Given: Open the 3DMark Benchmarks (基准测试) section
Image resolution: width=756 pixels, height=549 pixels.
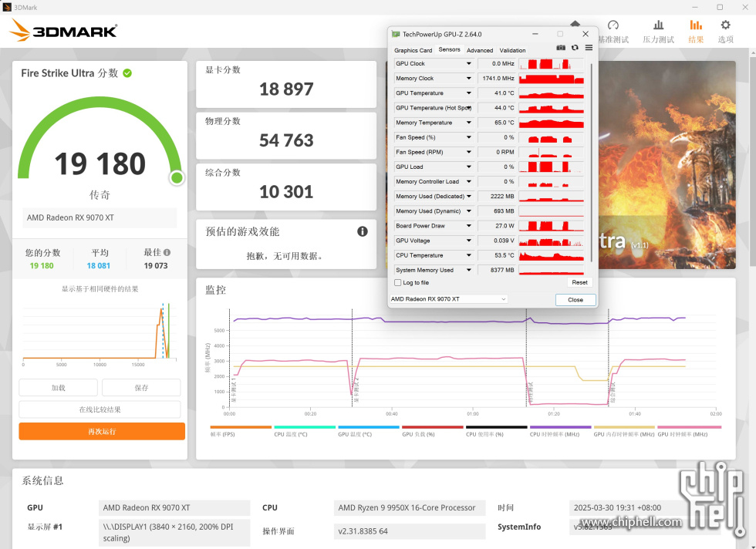Looking at the screenshot, I should (613, 32).
